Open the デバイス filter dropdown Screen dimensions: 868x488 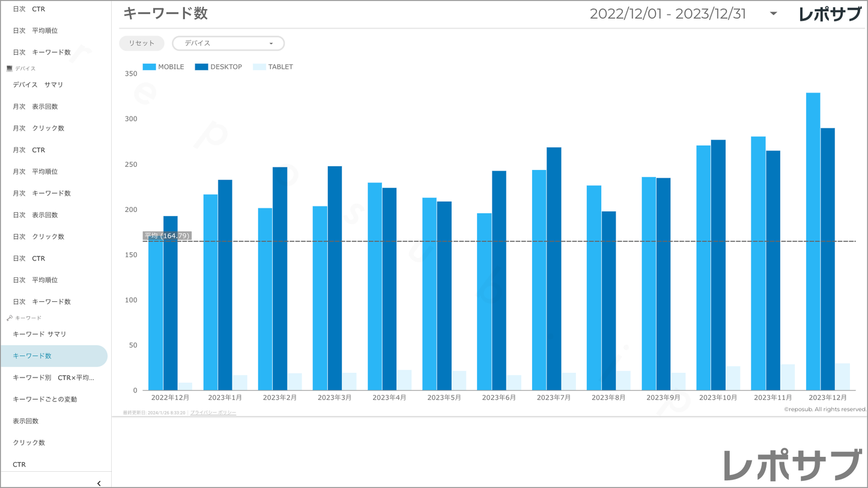click(x=228, y=43)
